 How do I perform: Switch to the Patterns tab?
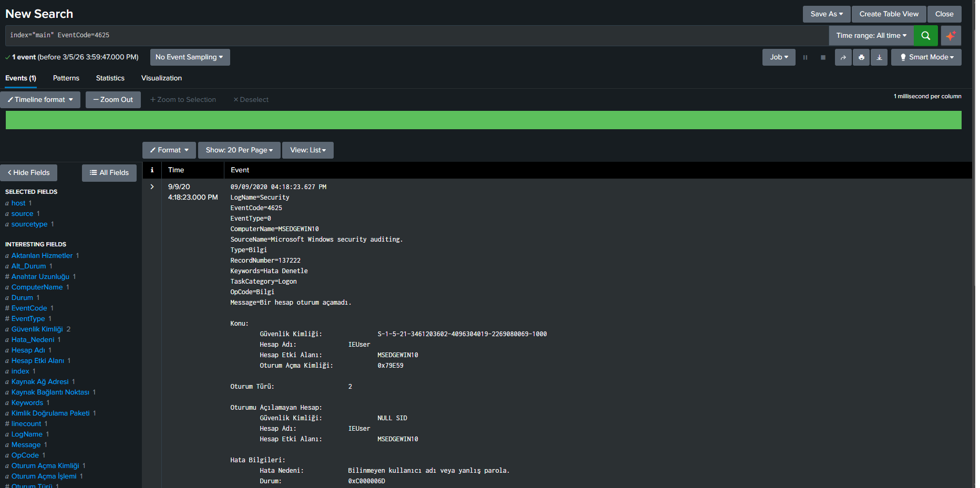pos(66,78)
